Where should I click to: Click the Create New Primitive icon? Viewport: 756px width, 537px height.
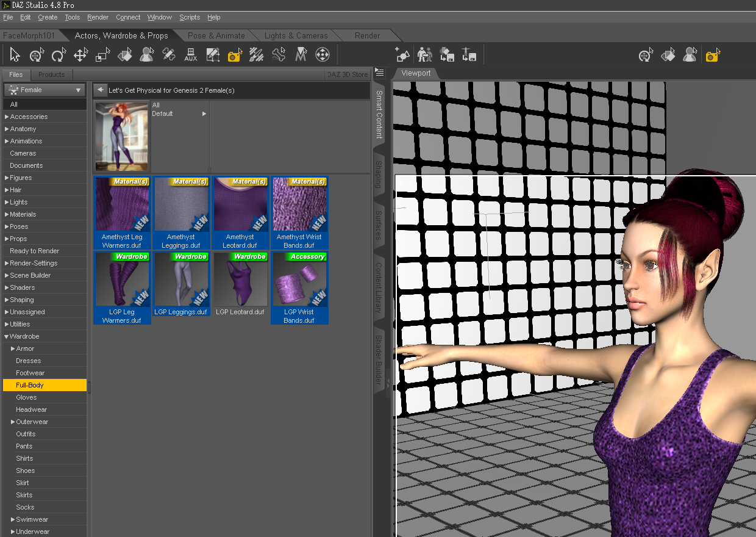pos(402,56)
